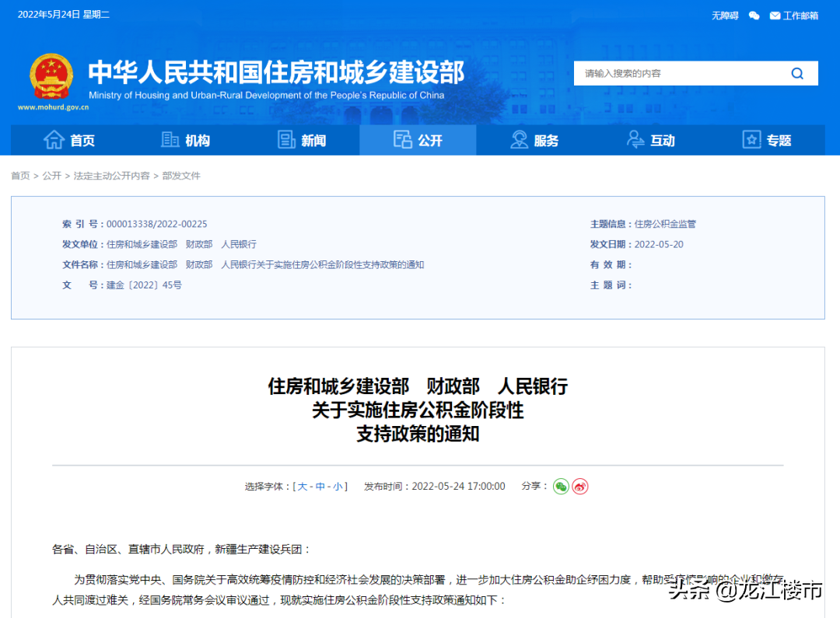
Task: Share the article via the WeChat icon
Action: point(562,487)
